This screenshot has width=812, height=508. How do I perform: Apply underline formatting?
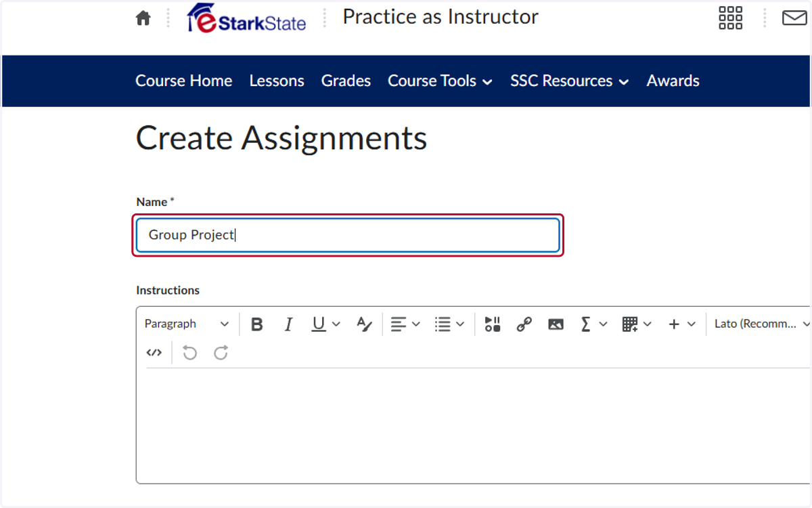(x=319, y=324)
